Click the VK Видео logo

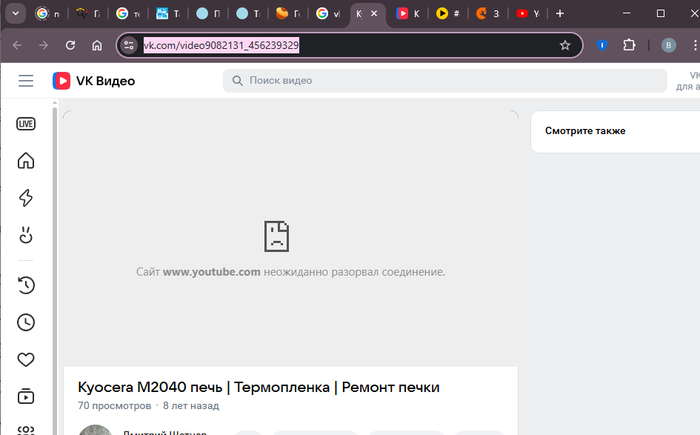click(94, 81)
